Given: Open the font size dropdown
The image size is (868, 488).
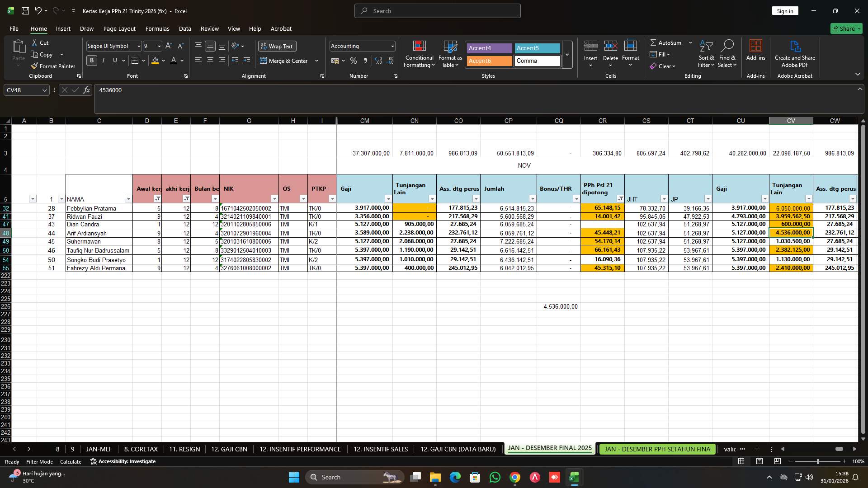Looking at the screenshot, I should pyautogui.click(x=159, y=46).
